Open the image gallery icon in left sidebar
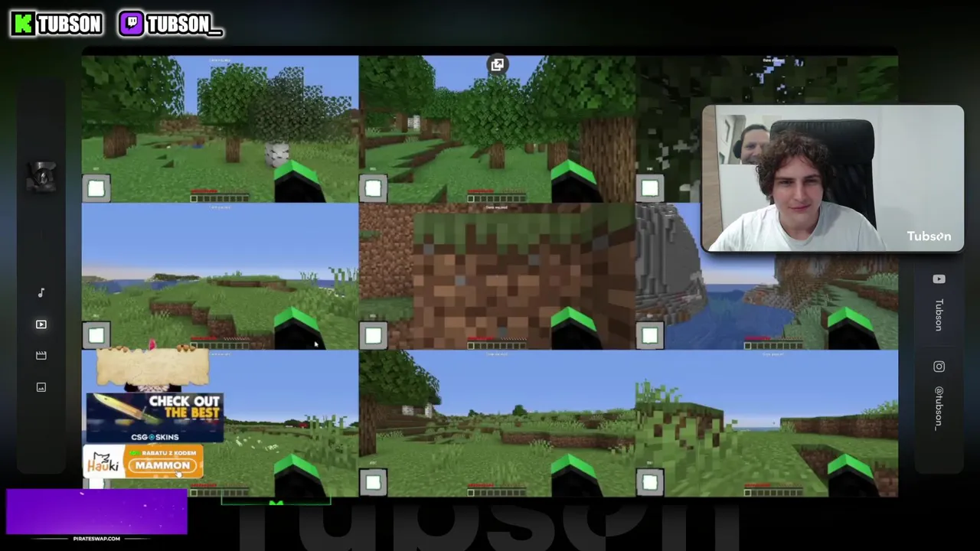The image size is (980, 551). click(x=41, y=387)
